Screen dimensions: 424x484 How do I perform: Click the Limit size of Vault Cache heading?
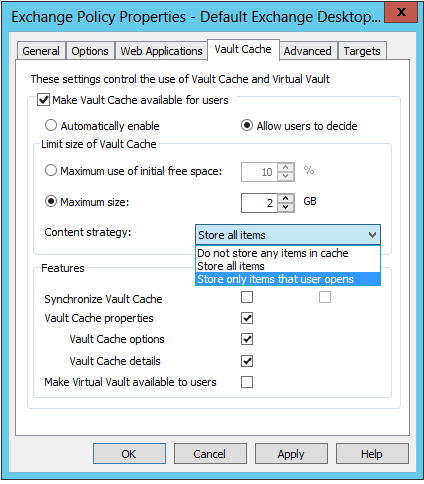tap(99, 144)
